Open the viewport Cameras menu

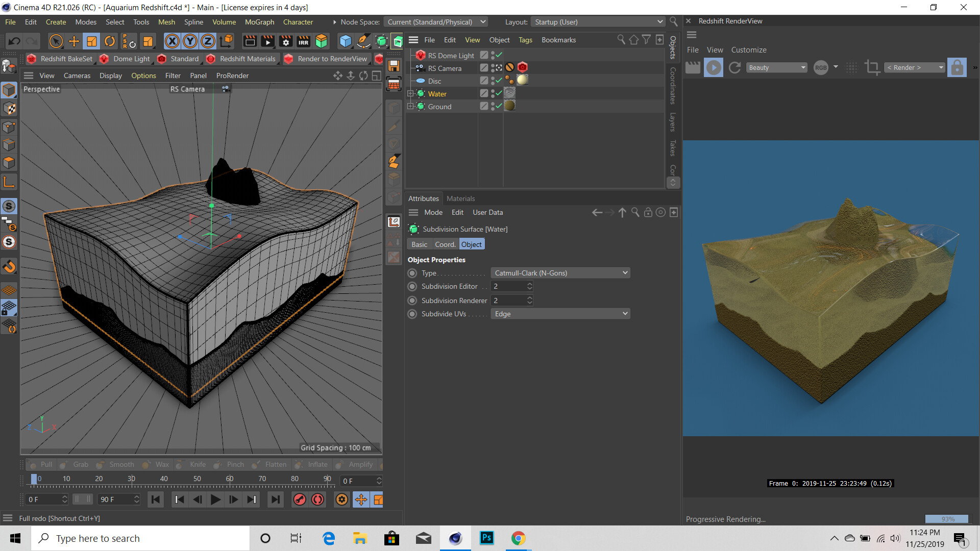pyautogui.click(x=77, y=76)
